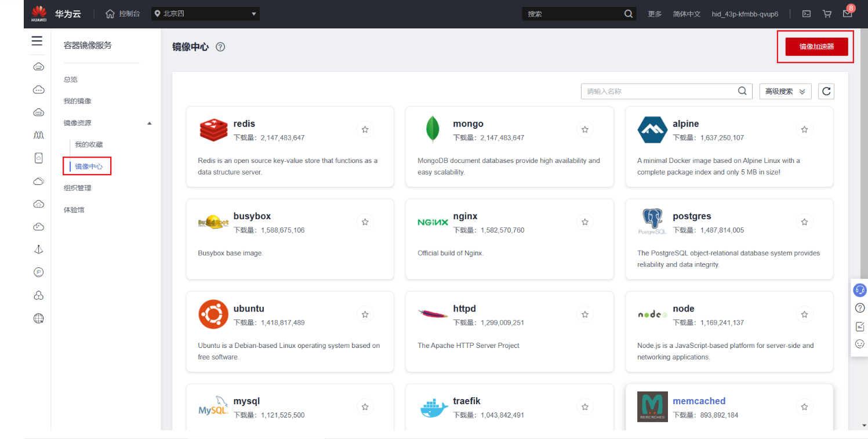The image size is (868, 439).
Task: Click the memcached logo
Action: tap(652, 407)
